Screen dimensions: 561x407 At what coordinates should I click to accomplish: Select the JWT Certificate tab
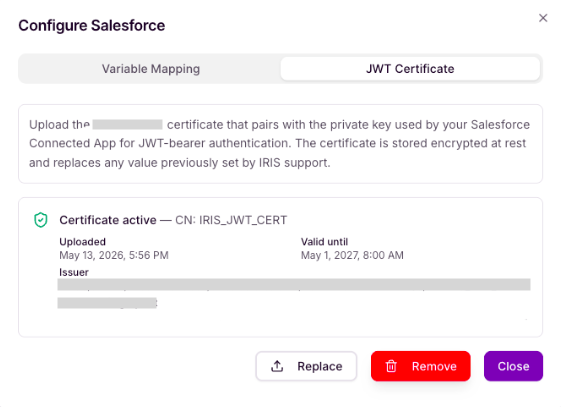(410, 69)
